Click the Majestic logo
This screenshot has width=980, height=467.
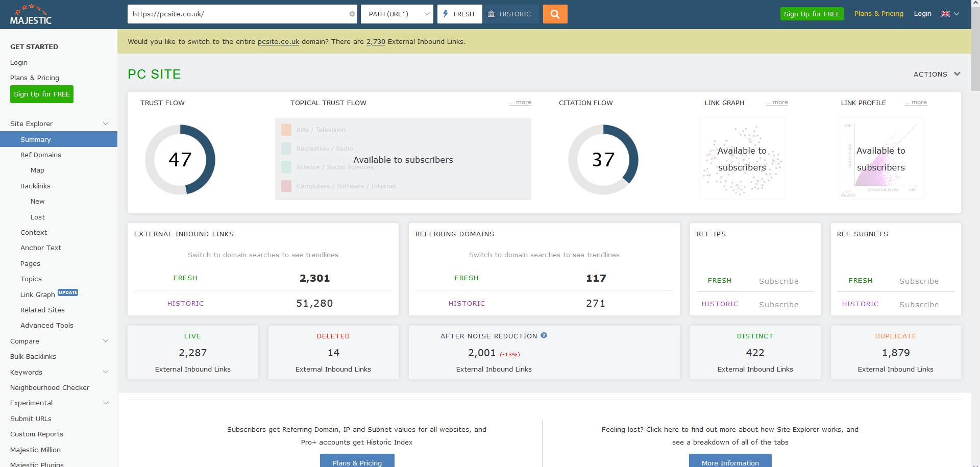(x=31, y=14)
